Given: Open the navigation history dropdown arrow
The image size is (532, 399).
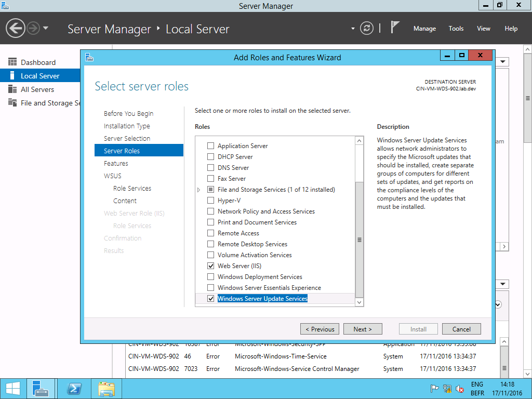Looking at the screenshot, I should pos(46,28).
